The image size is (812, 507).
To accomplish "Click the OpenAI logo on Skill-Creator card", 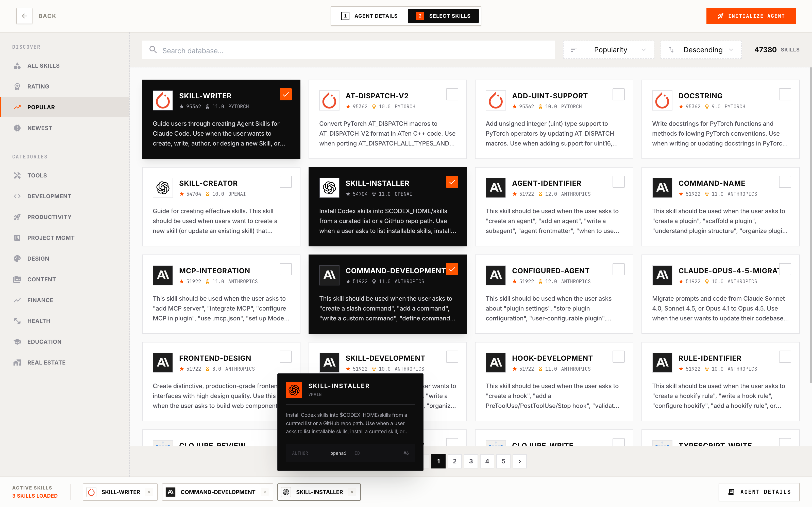I will tap(163, 188).
